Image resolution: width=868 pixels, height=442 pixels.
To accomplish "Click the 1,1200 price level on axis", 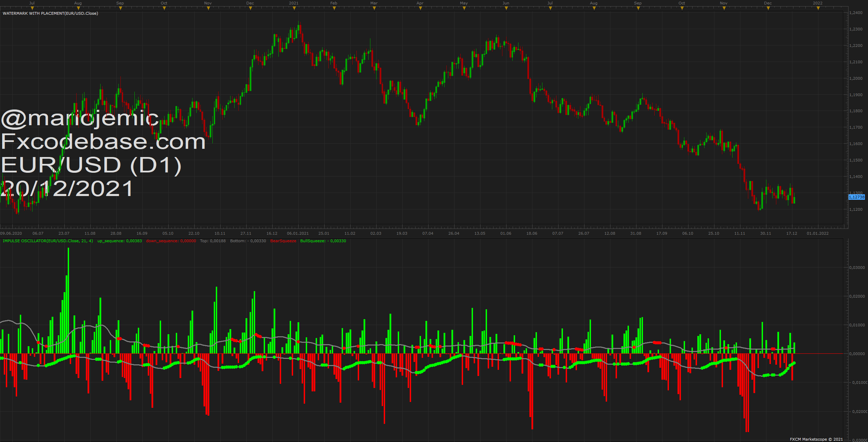I will coord(856,209).
